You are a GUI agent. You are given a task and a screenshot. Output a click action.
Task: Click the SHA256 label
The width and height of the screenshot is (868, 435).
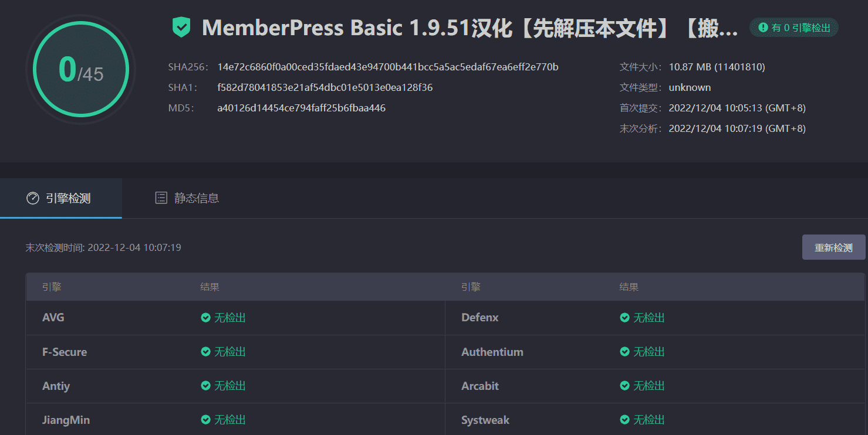tap(188, 67)
